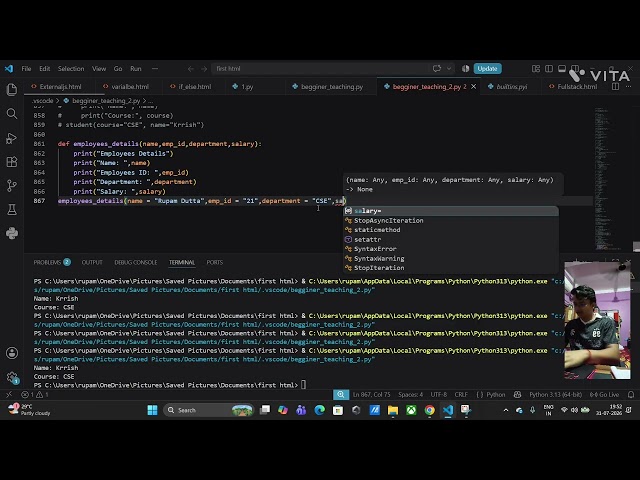The width and height of the screenshot is (640, 480).
Task: Open the Manage settings gear
Action: pos(12,377)
